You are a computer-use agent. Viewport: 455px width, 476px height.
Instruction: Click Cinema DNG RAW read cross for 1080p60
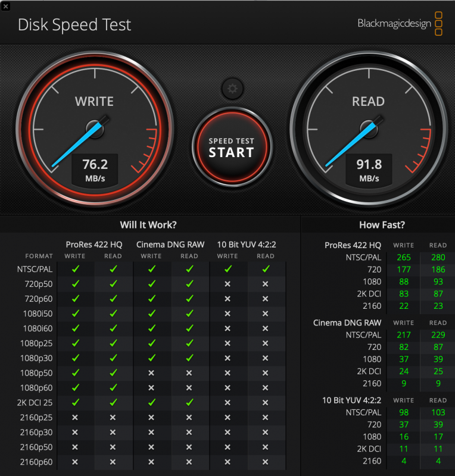coord(189,388)
